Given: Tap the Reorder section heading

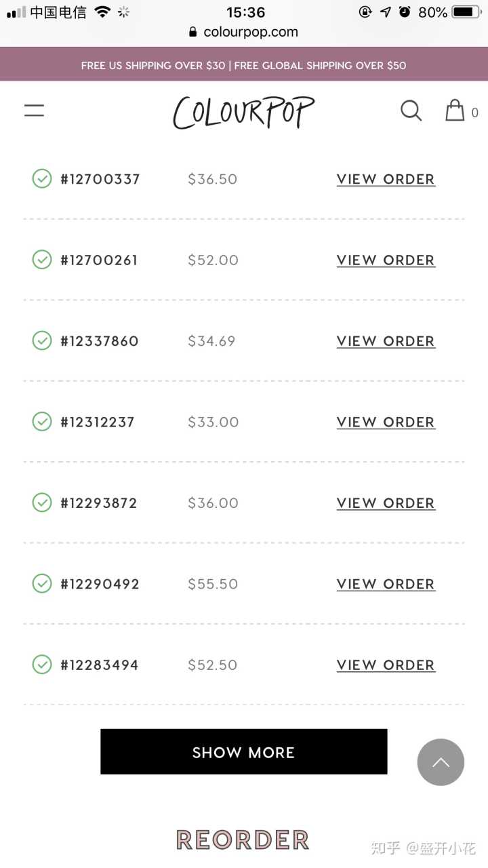Looking at the screenshot, I should coord(243,840).
